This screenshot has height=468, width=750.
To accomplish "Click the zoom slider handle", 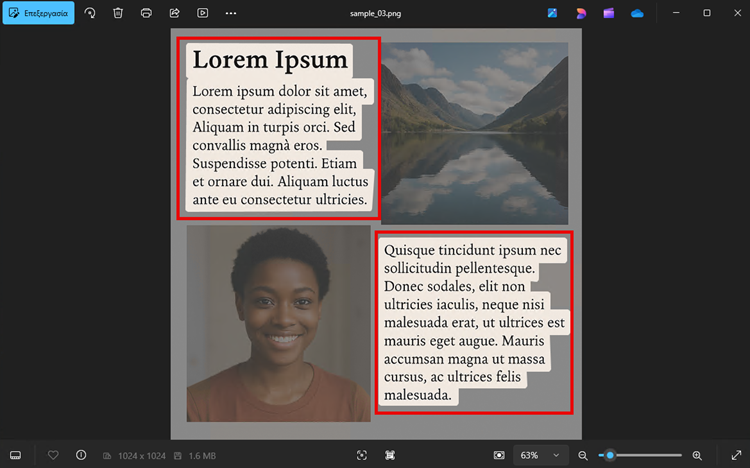I will (610, 455).
